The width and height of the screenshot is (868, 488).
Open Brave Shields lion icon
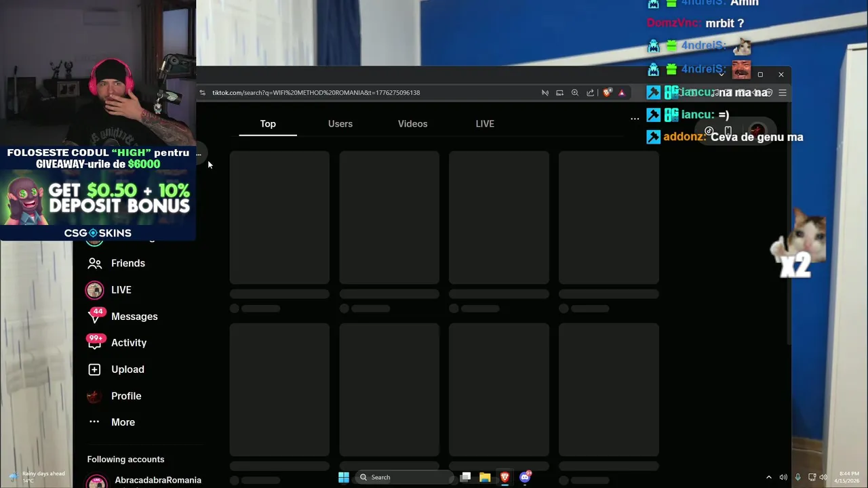[x=607, y=92]
